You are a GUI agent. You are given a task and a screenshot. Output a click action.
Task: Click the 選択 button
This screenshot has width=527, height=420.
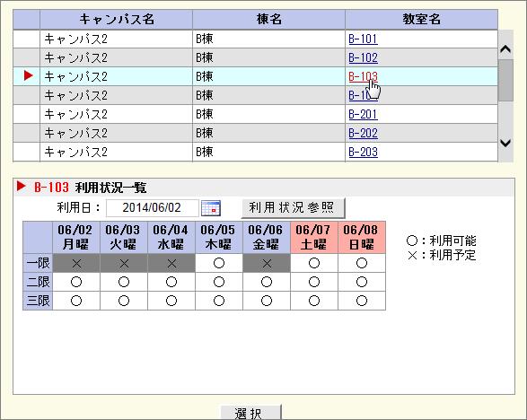pos(250,413)
